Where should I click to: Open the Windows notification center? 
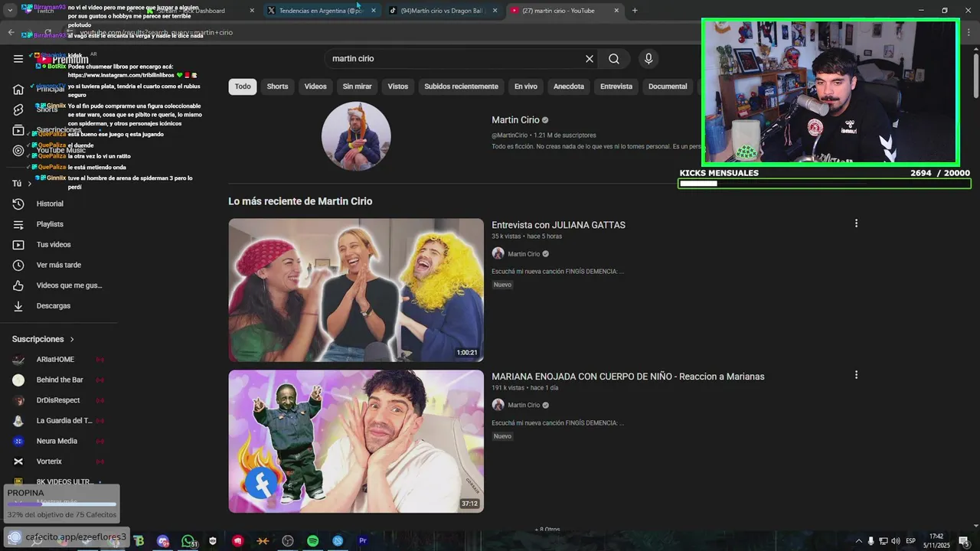(x=964, y=541)
